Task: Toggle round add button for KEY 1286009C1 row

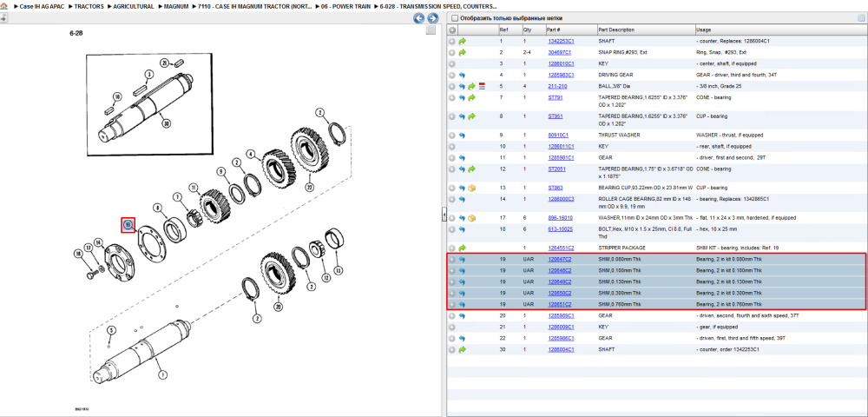Action: click(x=452, y=327)
